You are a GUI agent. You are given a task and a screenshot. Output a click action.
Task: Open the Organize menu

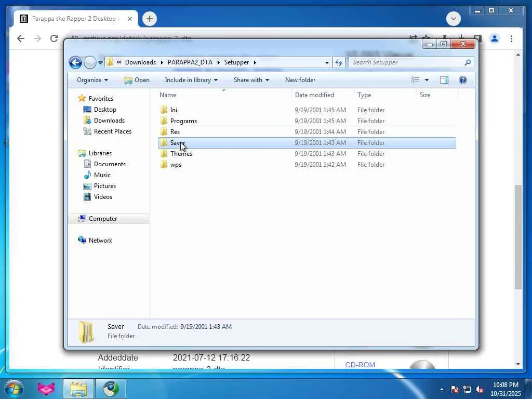pos(92,80)
